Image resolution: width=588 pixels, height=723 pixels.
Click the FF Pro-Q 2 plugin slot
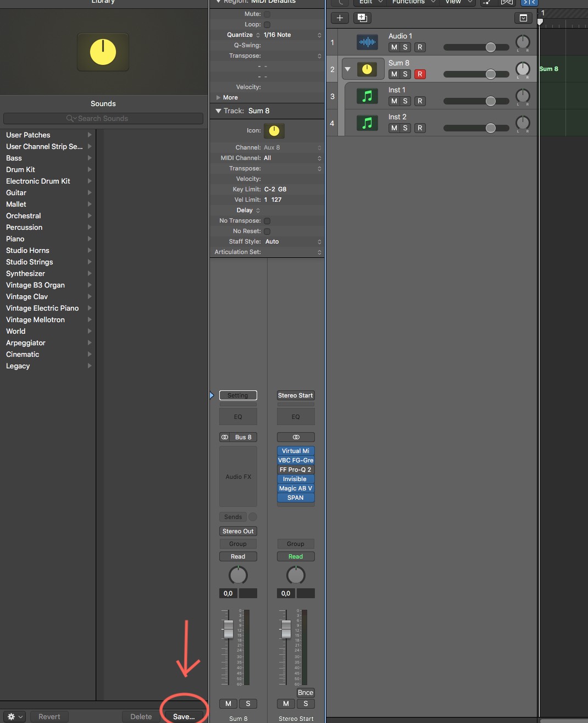point(296,470)
